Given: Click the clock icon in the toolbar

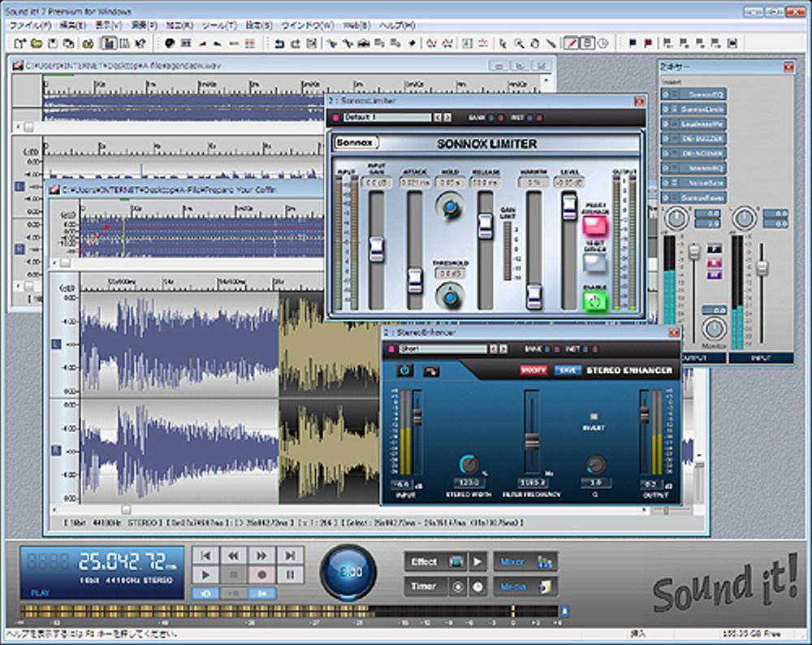Looking at the screenshot, I should point(603,44).
